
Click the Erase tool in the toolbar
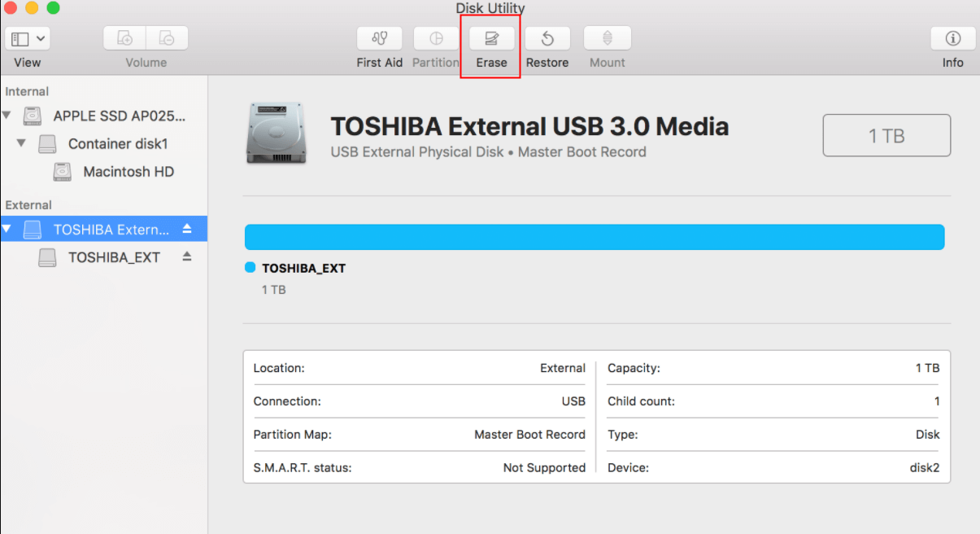(x=490, y=46)
